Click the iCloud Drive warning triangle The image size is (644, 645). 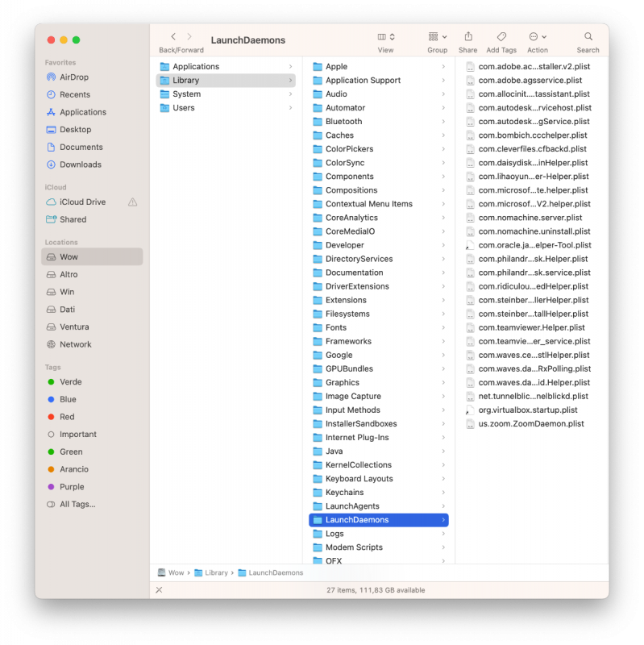tap(132, 202)
